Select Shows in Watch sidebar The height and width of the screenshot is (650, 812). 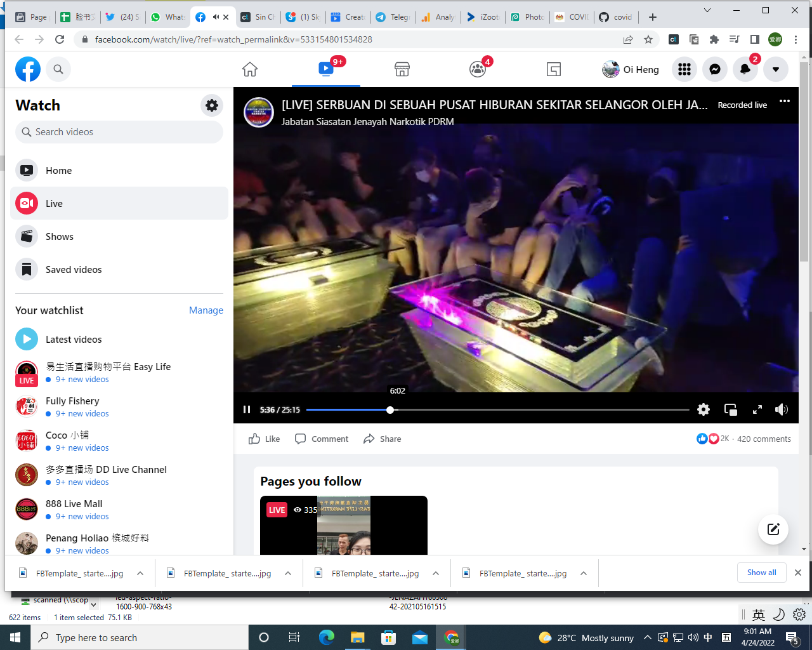[x=60, y=237]
